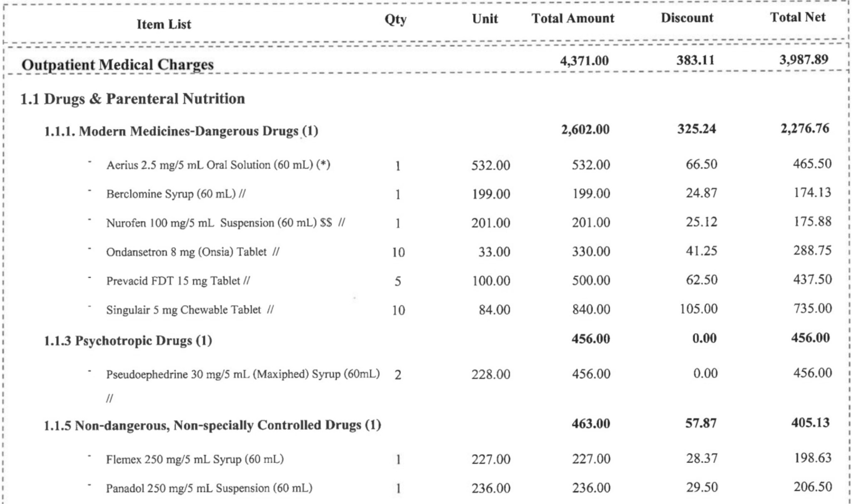Click the Discount column header
This screenshot has height=504, width=852.
(x=687, y=18)
